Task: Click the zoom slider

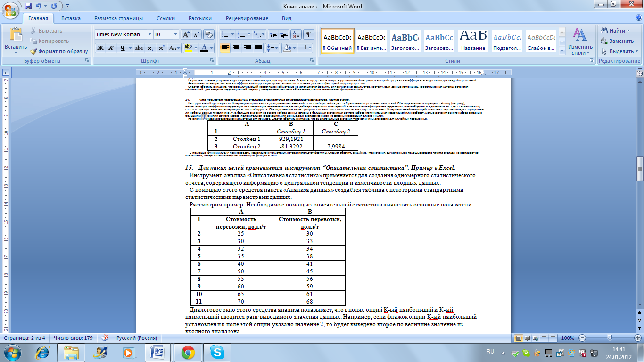Action: [610, 338]
